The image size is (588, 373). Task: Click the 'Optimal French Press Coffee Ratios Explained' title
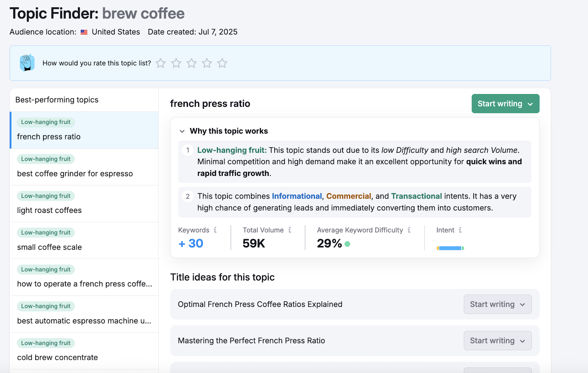pyautogui.click(x=260, y=304)
